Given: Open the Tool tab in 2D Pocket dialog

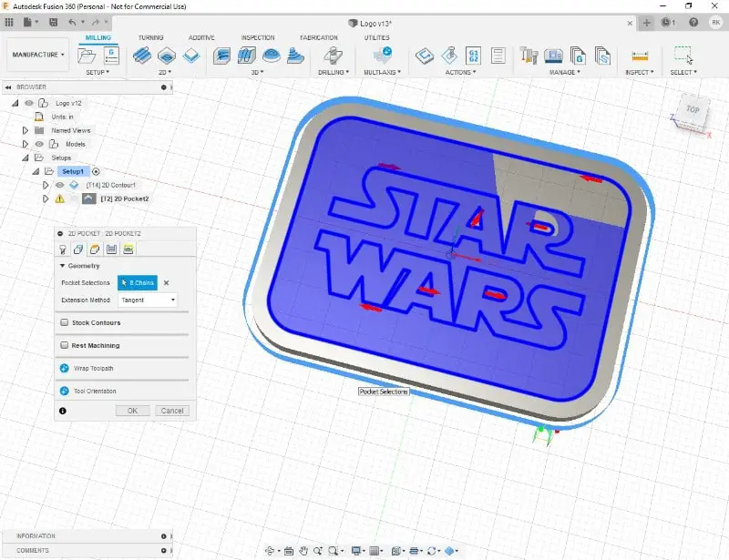Looking at the screenshot, I should (x=62, y=249).
